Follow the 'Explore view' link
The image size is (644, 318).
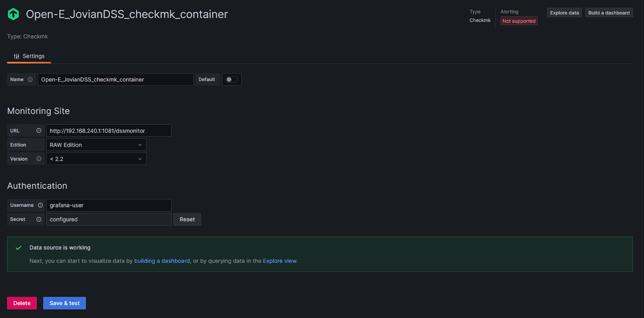coord(280,261)
